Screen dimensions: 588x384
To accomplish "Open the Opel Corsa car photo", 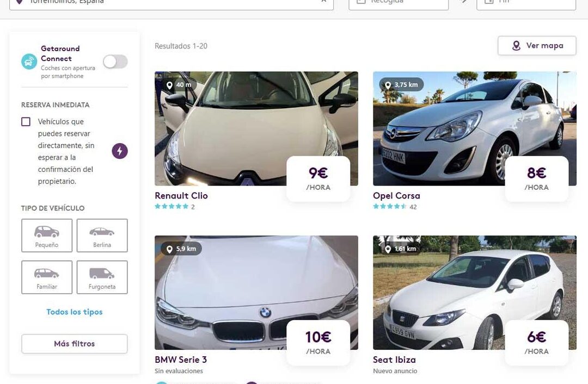I will coord(474,128).
